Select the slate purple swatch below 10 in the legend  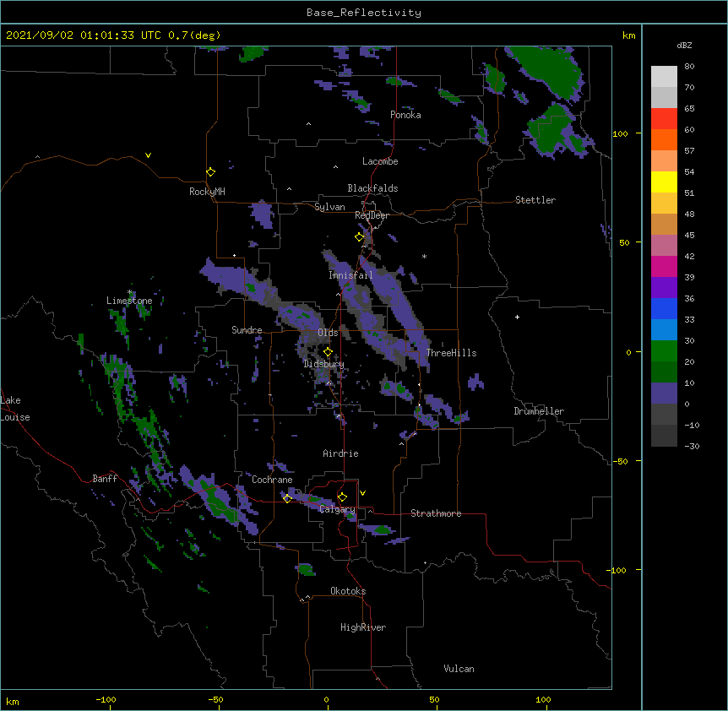(664, 393)
